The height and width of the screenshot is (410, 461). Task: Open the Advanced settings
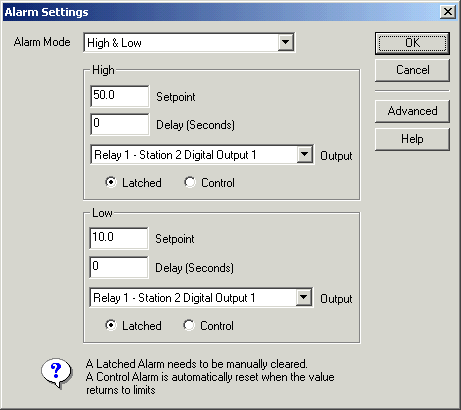pos(412,111)
